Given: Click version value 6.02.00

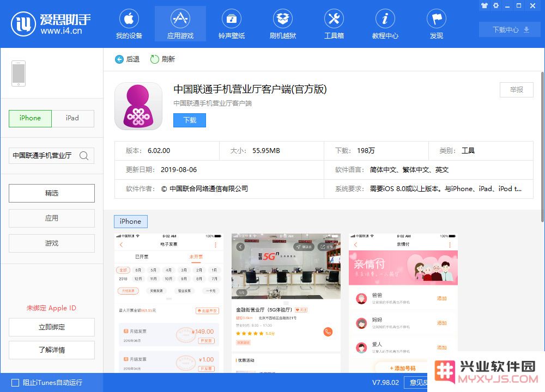Looking at the screenshot, I should pyautogui.click(x=159, y=151).
